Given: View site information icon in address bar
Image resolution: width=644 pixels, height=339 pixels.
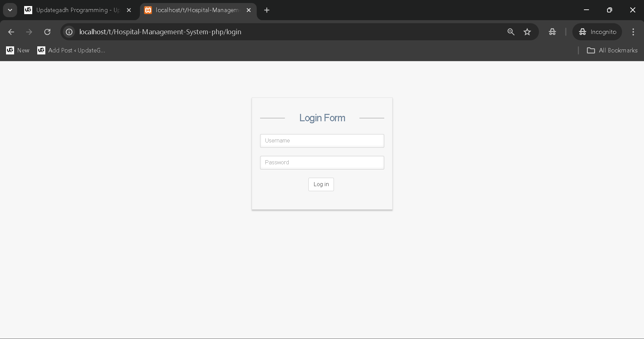Looking at the screenshot, I should click(69, 32).
